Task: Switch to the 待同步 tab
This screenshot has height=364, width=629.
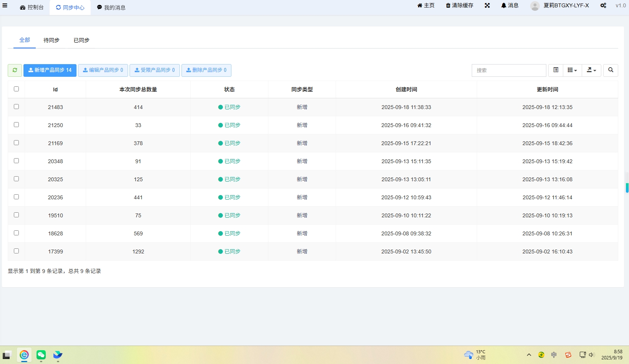Action: [52, 40]
